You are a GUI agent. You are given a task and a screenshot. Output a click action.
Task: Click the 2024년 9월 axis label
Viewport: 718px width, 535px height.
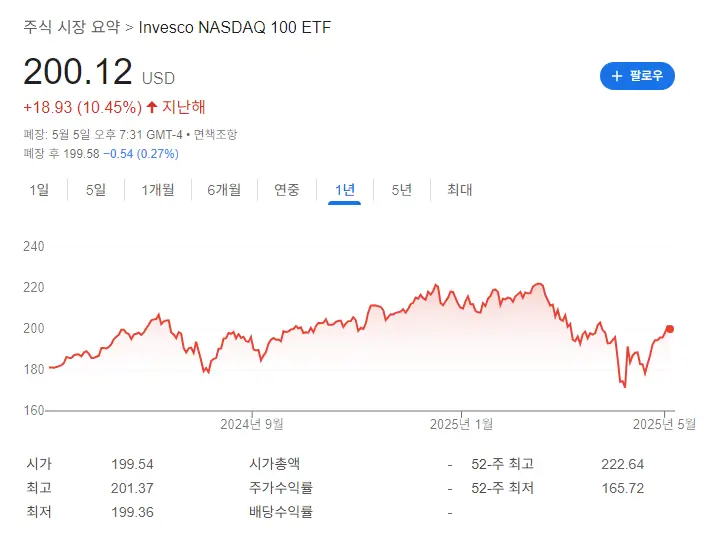point(252,424)
